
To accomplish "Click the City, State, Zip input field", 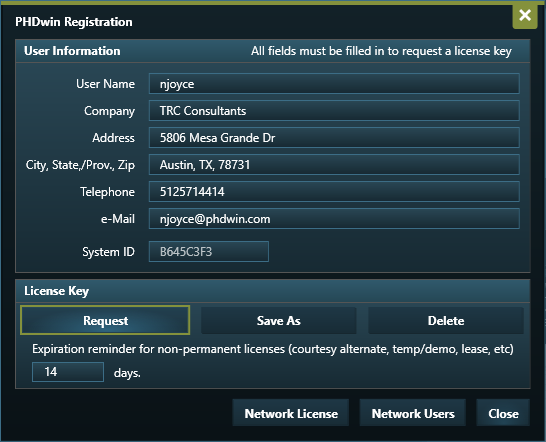I will coord(334,164).
